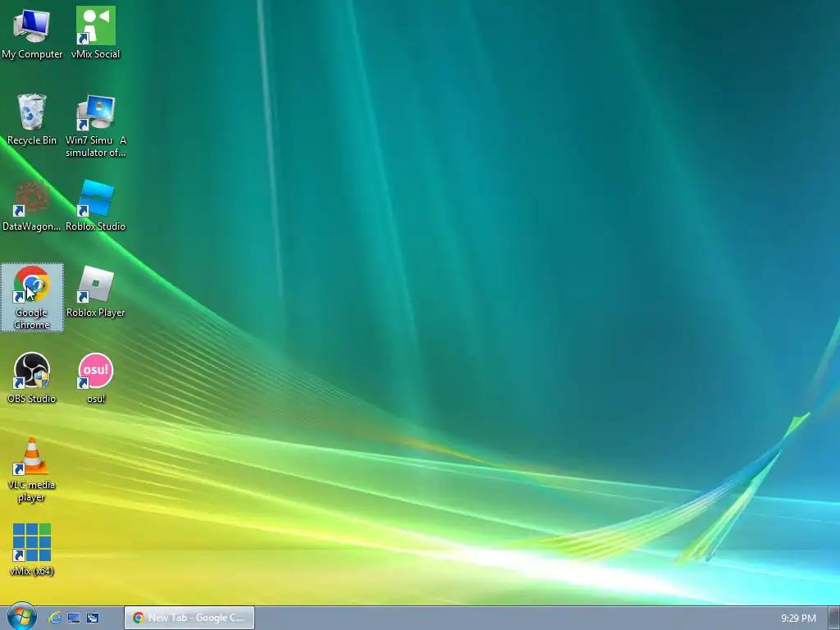Select the VLC media player shortcut
The image size is (840, 630).
click(x=32, y=470)
